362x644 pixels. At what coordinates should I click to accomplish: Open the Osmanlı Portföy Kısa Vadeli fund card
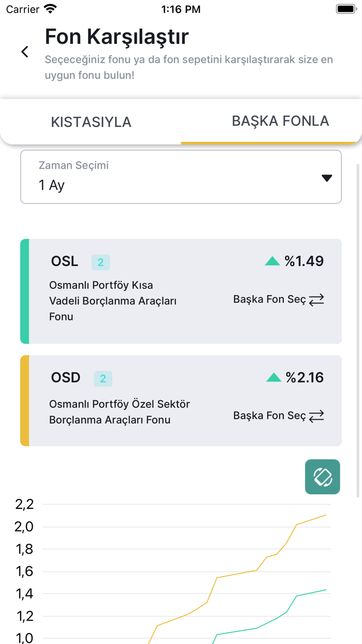(x=180, y=291)
